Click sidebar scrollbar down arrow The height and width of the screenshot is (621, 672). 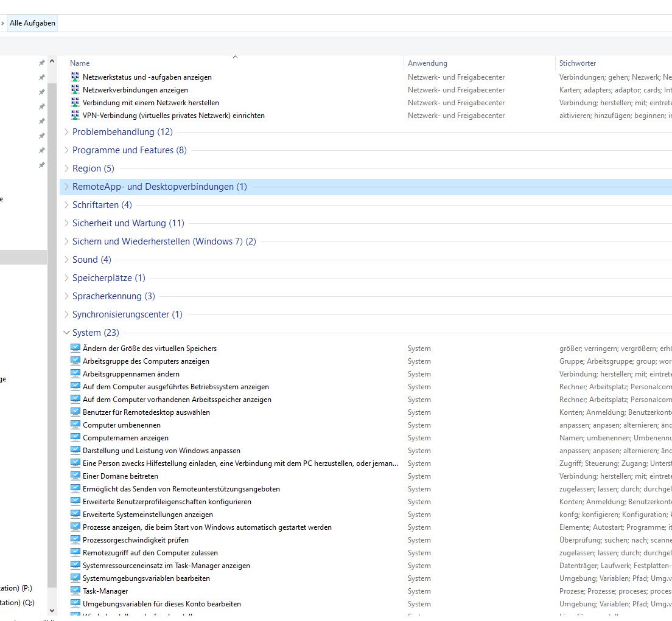52,611
